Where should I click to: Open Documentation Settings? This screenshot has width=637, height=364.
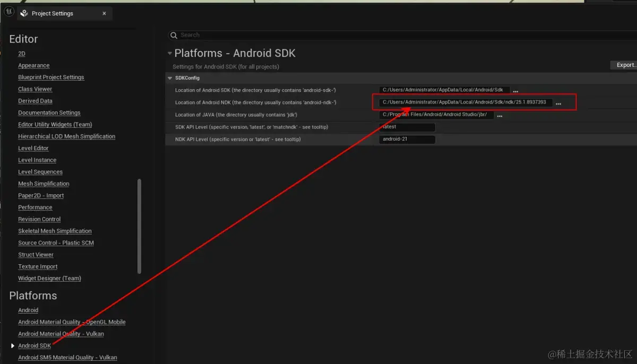pyautogui.click(x=49, y=113)
